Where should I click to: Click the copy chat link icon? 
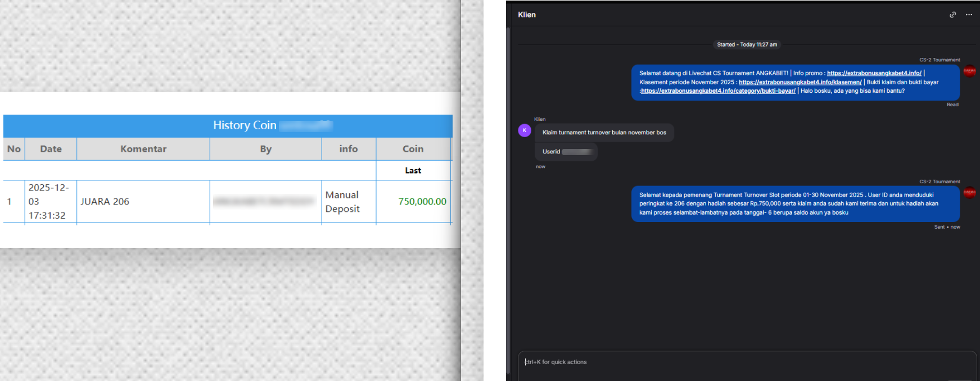click(952, 15)
